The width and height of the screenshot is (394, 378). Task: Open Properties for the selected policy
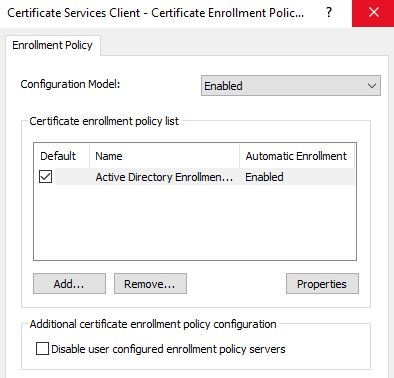click(x=322, y=284)
